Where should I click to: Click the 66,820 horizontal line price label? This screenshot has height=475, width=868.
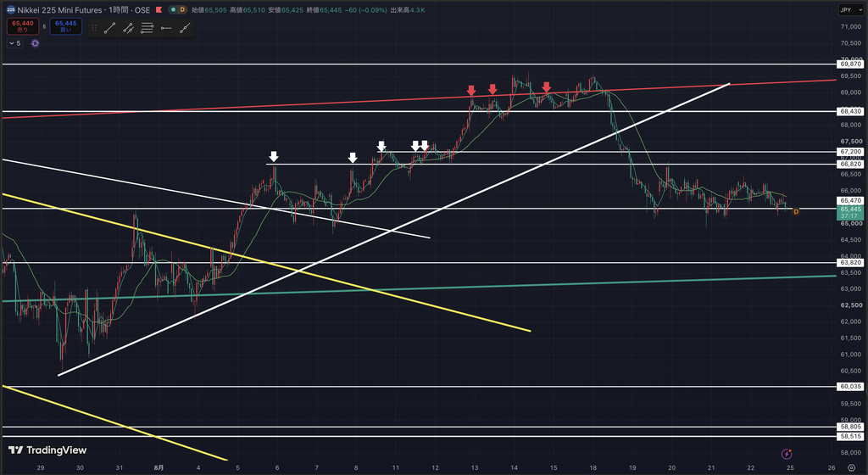tap(850, 165)
